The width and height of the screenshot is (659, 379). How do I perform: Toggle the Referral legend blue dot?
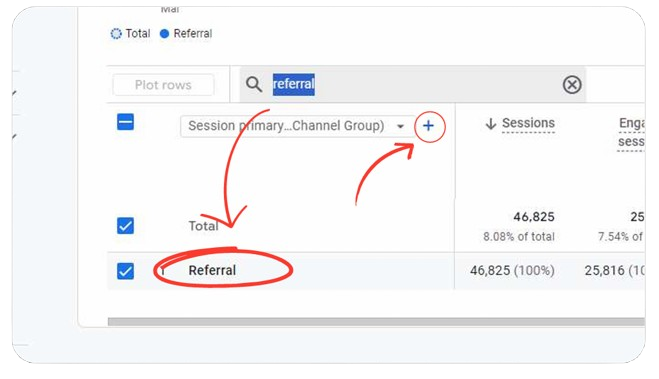coord(164,34)
